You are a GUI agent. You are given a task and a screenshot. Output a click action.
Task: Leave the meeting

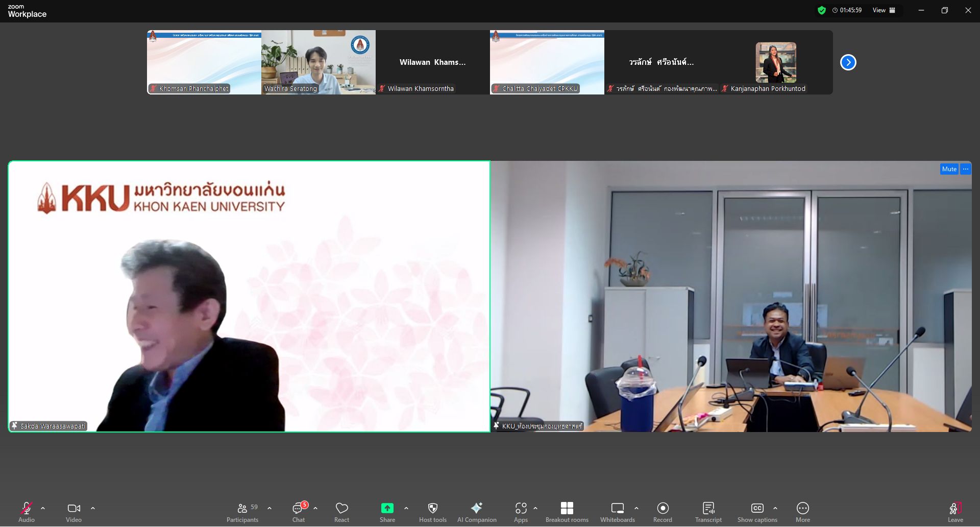tap(955, 512)
